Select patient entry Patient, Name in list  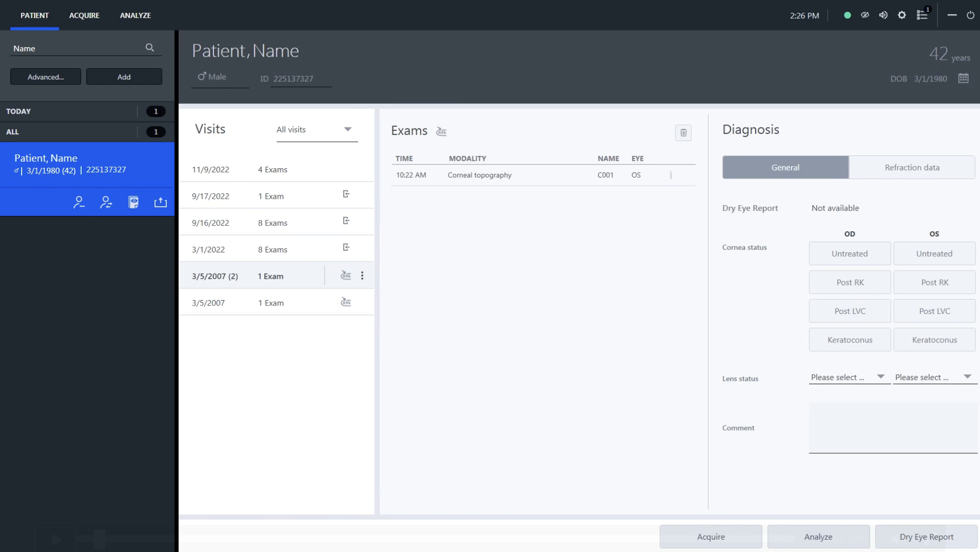pyautogui.click(x=87, y=164)
